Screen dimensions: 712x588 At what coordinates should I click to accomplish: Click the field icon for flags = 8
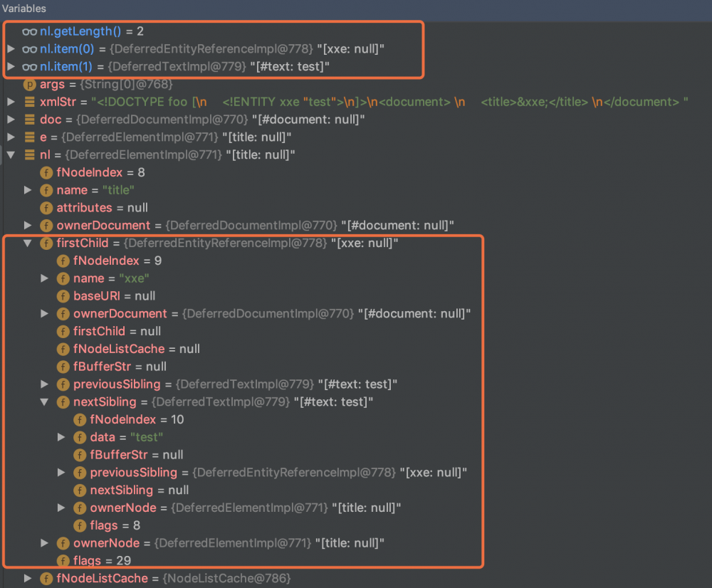click(80, 526)
